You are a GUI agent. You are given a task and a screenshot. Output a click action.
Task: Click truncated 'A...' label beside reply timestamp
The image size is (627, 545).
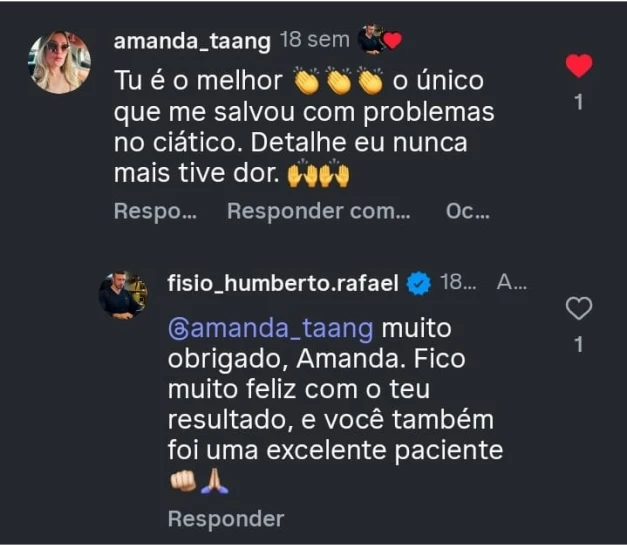512,283
